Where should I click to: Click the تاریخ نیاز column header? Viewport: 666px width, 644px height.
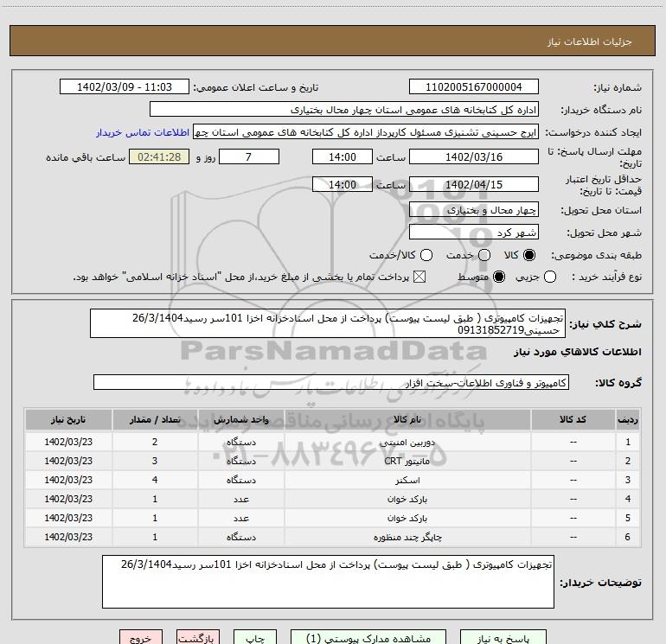(x=68, y=419)
